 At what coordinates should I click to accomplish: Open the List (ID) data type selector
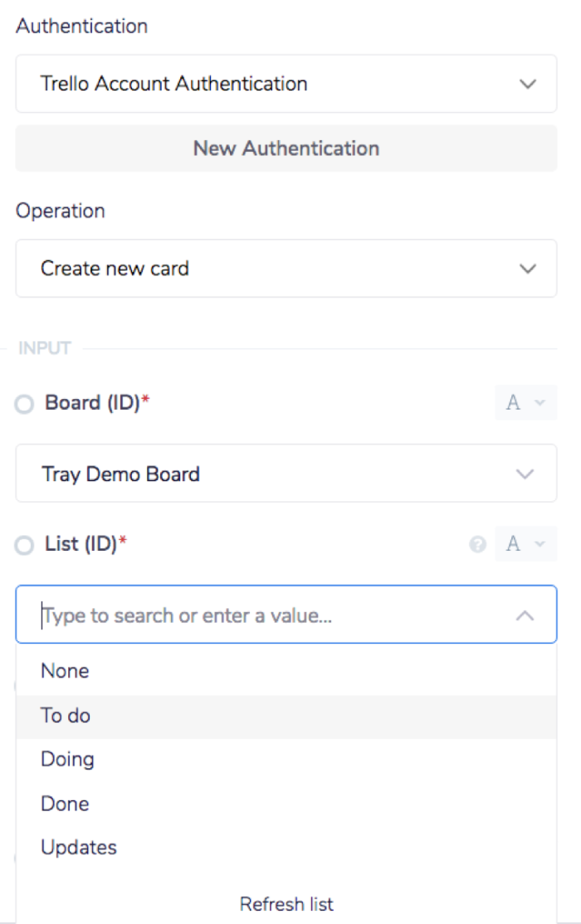pyautogui.click(x=525, y=544)
